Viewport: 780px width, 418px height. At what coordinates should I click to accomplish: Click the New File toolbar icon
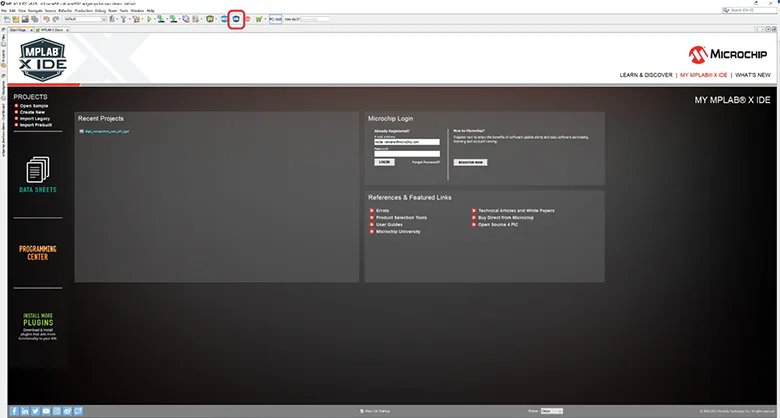coord(6,19)
